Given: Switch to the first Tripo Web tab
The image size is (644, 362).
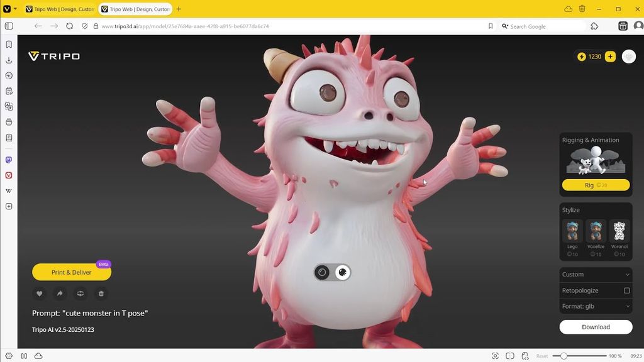Looking at the screenshot, I should (x=60, y=9).
